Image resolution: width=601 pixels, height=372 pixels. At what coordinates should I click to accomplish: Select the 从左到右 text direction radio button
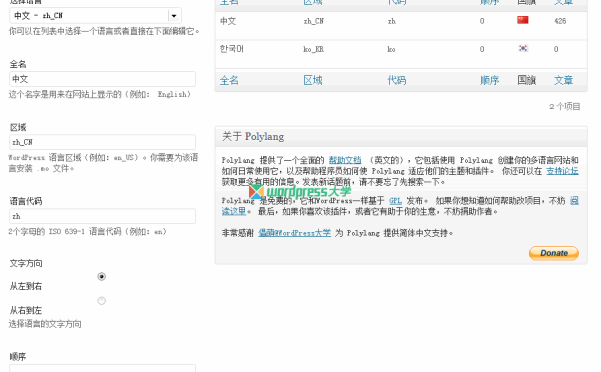coord(102,276)
